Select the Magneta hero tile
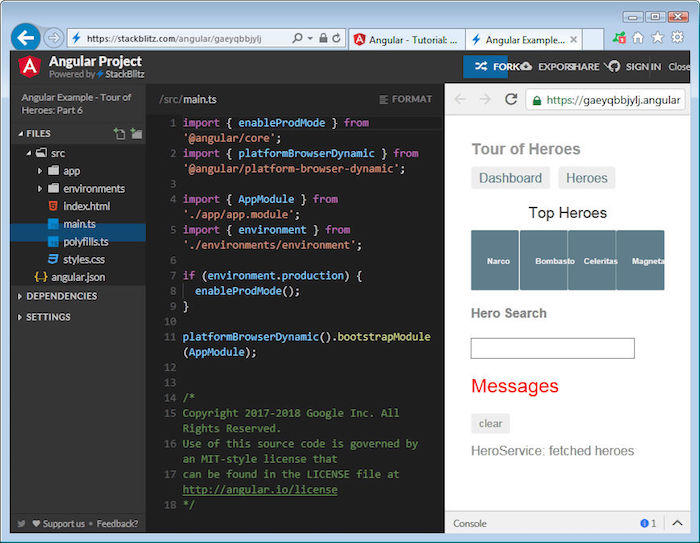Screen dimensions: 700x543 (x=641, y=260)
